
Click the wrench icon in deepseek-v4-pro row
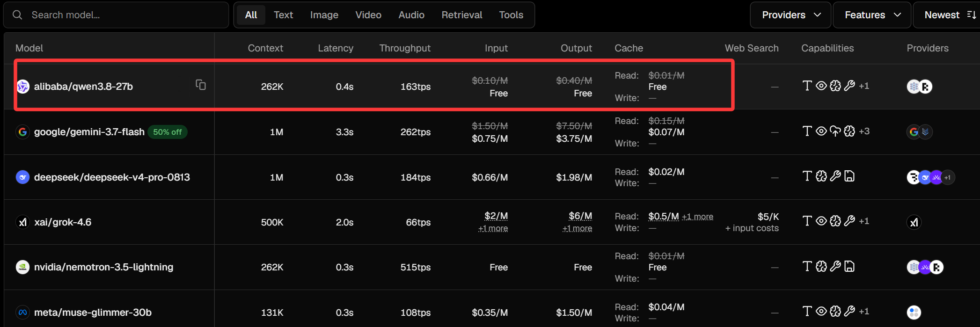(835, 176)
